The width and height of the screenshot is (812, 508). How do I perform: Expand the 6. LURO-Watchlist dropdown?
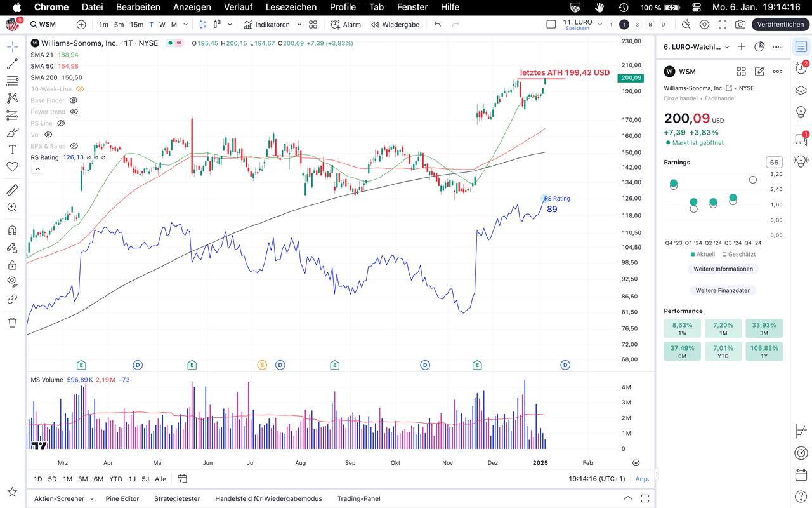(726, 47)
